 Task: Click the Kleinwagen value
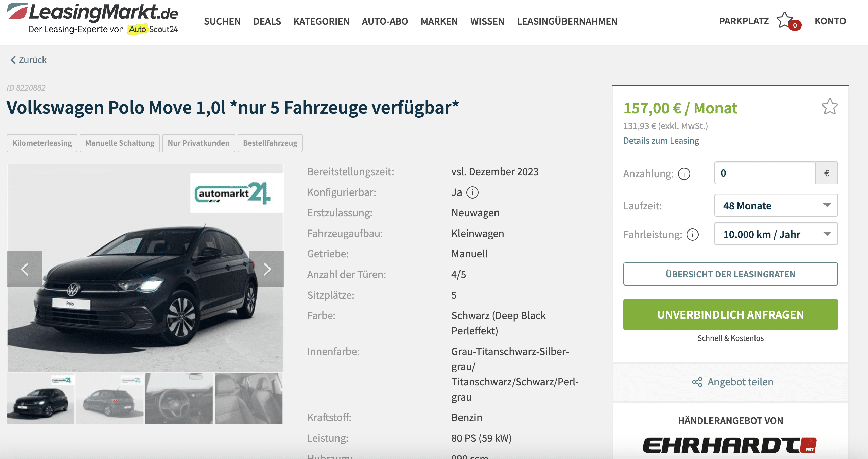(x=478, y=234)
